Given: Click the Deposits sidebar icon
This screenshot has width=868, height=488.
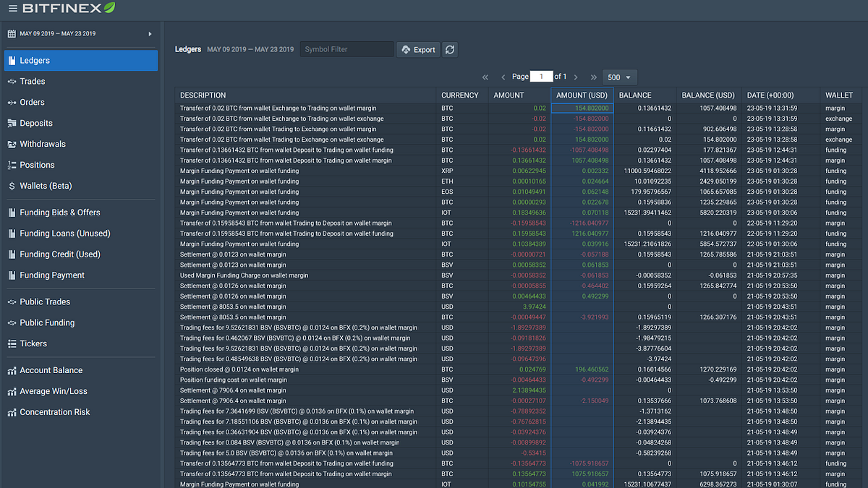Looking at the screenshot, I should click(x=11, y=123).
